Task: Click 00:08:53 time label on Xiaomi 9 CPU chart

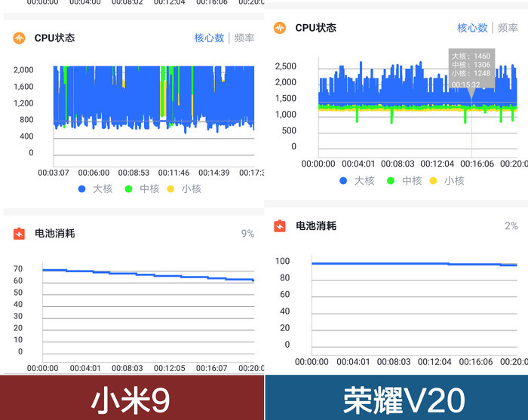Action: tap(134, 173)
